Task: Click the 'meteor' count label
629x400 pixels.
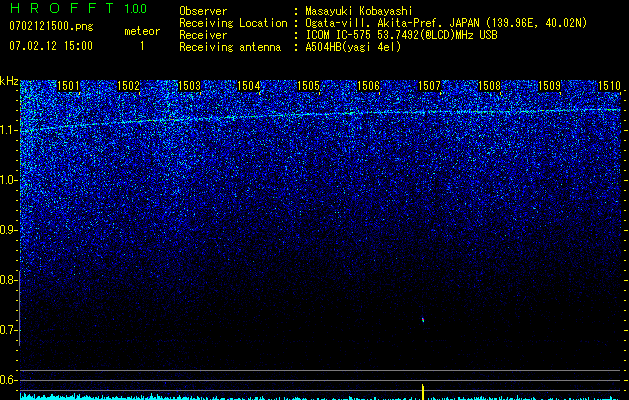Action: [142, 31]
